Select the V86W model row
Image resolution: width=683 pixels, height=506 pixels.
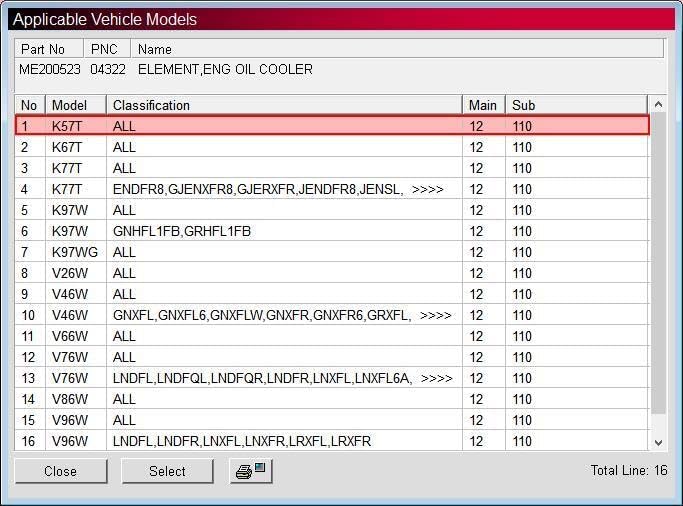coord(332,399)
